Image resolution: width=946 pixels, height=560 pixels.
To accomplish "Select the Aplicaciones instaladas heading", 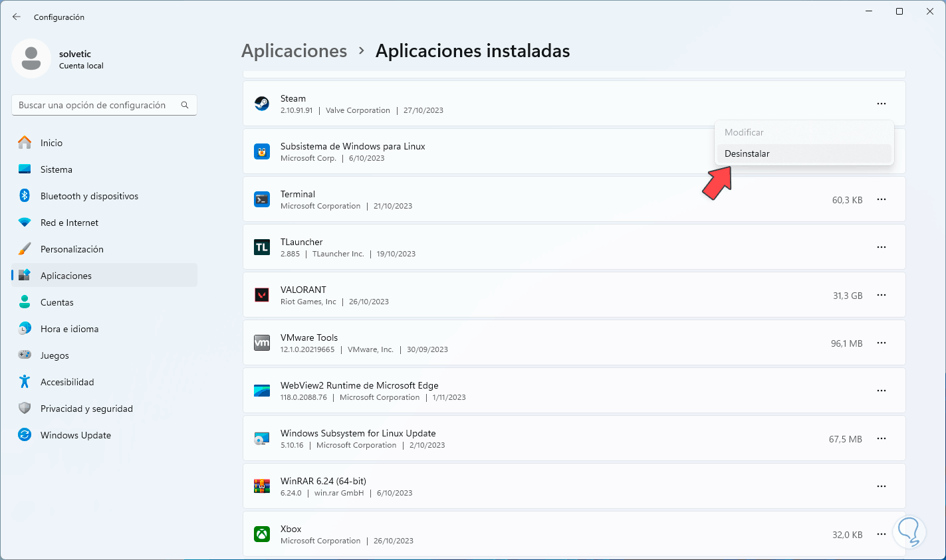I will click(x=473, y=51).
